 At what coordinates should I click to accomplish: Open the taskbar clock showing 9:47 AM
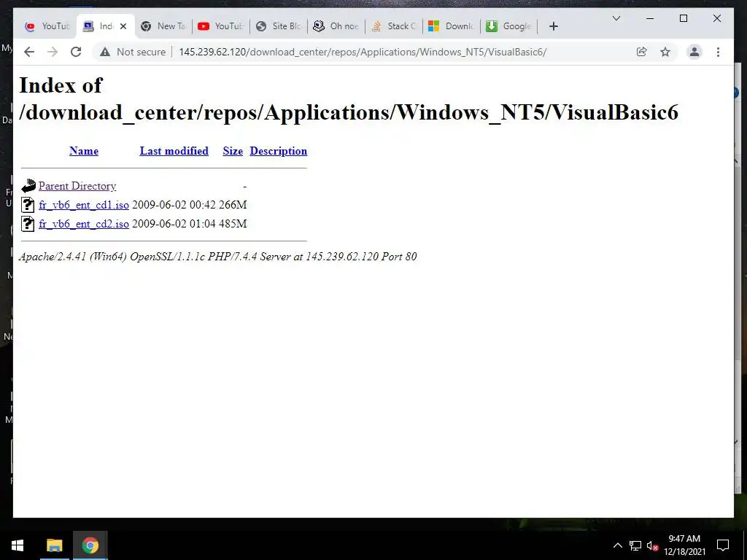[x=684, y=545]
